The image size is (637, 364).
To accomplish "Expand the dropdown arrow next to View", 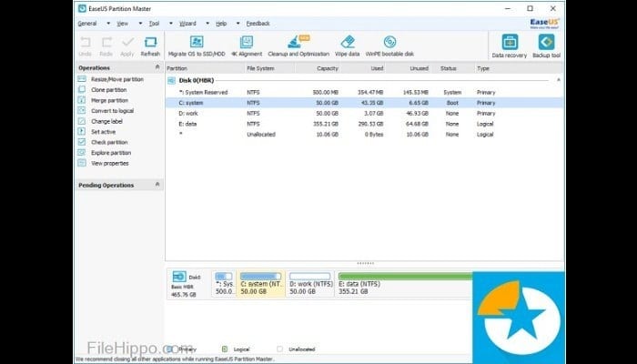I will pyautogui.click(x=140, y=24).
